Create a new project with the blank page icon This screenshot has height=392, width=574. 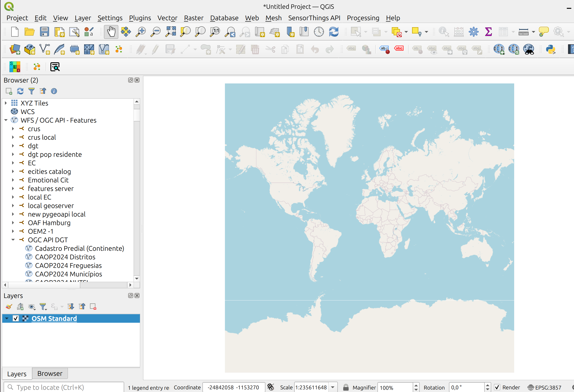(x=15, y=32)
